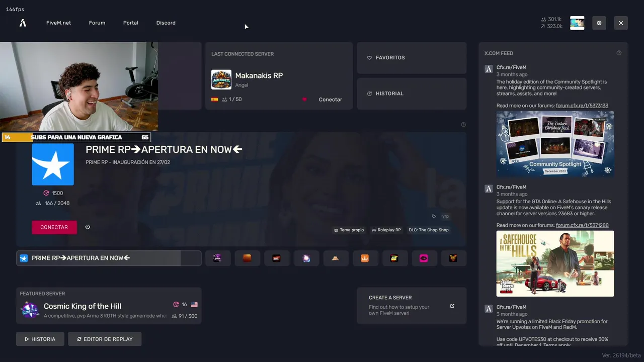Click the DLC: The Chop Shop tag
This screenshot has width=644, height=362.
(x=429, y=230)
